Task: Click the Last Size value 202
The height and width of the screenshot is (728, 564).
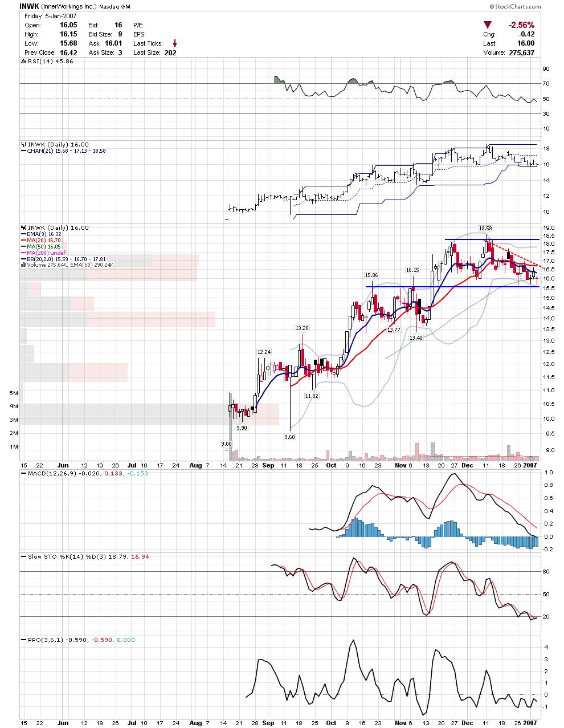Action: tap(170, 53)
